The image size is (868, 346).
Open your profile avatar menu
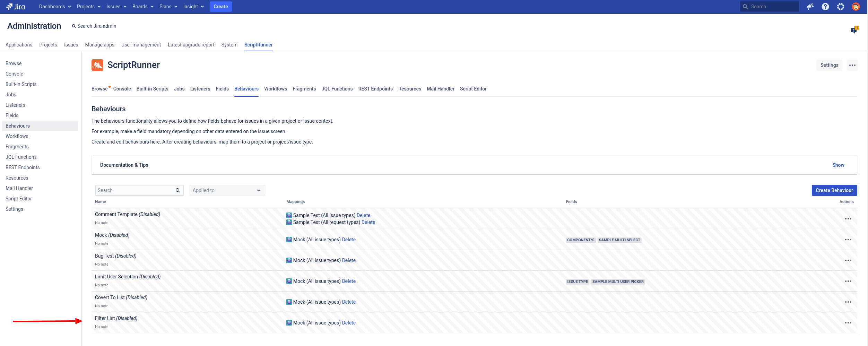[856, 6]
